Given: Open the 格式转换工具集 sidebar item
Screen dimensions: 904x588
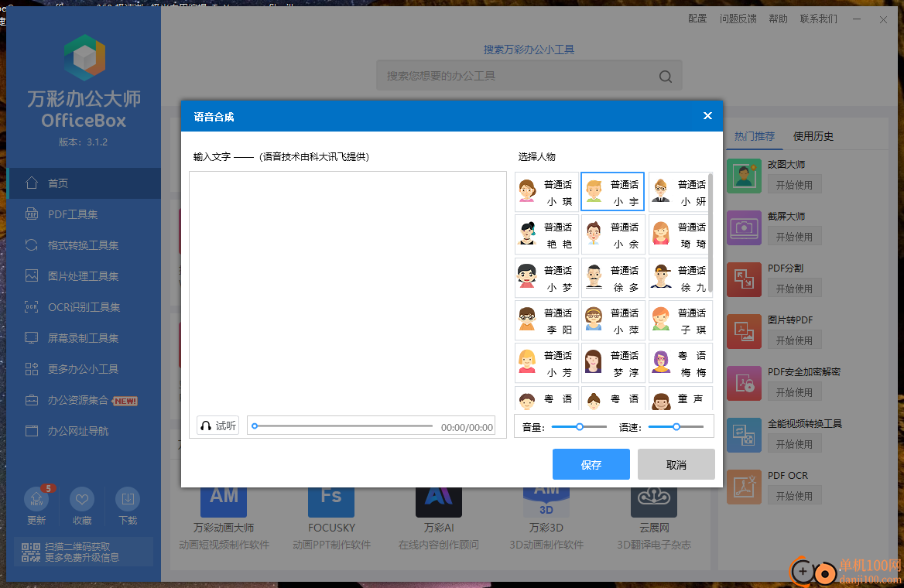Looking at the screenshot, I should [84, 245].
